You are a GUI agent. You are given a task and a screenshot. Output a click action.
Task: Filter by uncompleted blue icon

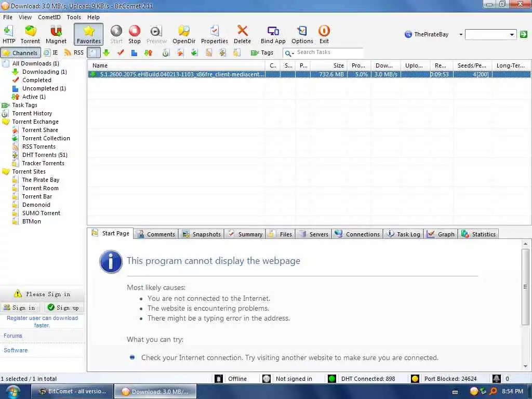tap(135, 52)
